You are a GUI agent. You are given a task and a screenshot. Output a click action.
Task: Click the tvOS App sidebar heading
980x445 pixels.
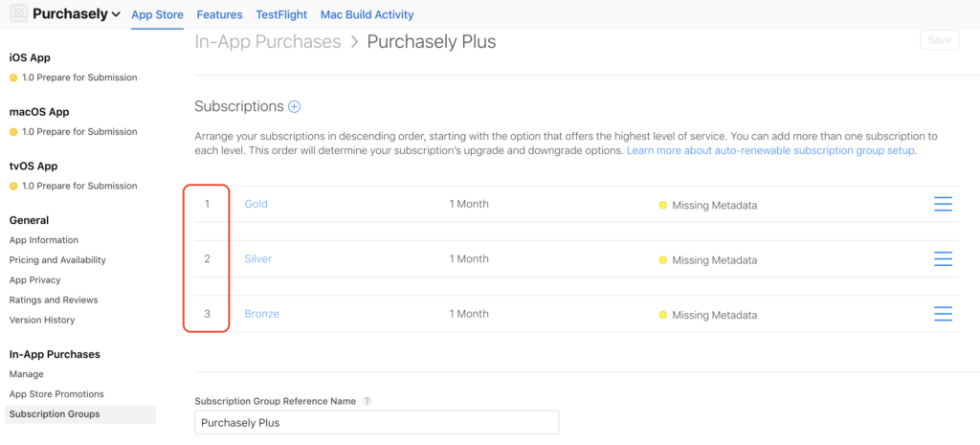coord(33,167)
